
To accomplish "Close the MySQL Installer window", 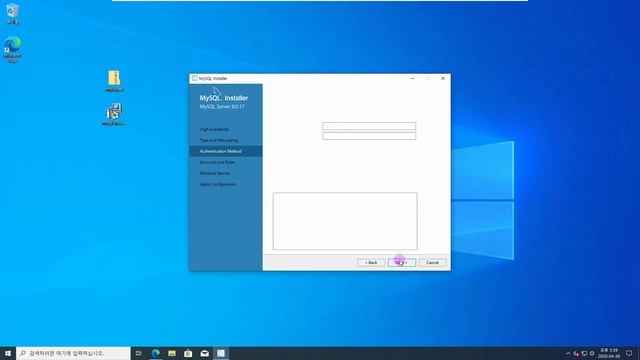I will [443, 78].
